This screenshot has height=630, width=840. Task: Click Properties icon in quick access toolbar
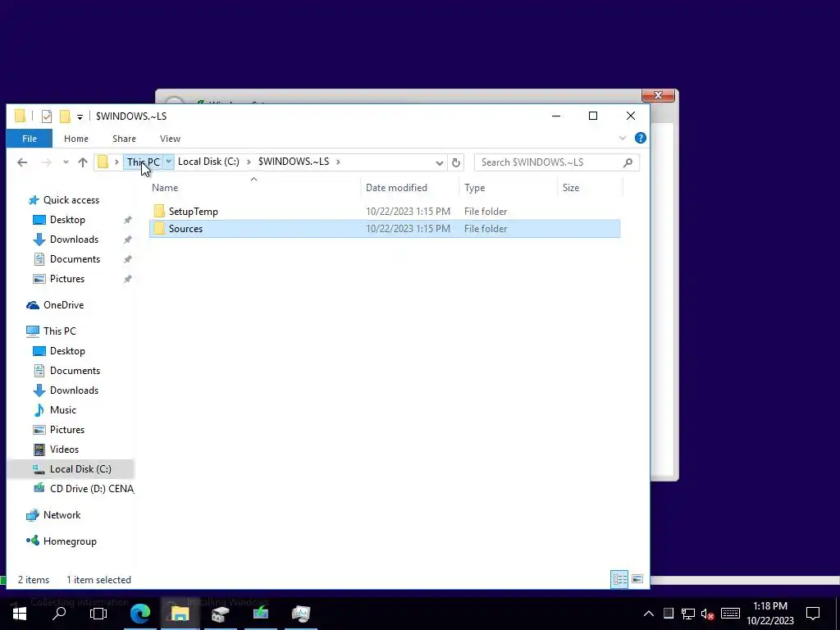(x=47, y=116)
